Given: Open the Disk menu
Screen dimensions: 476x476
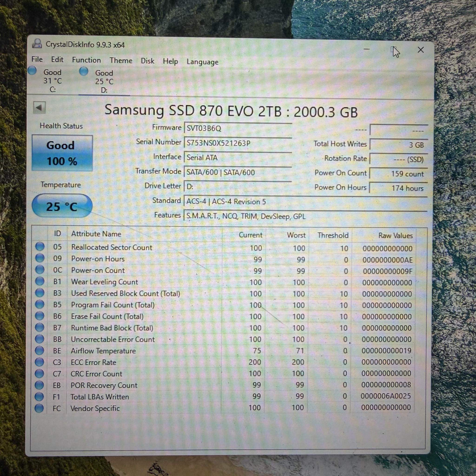Looking at the screenshot, I should pyautogui.click(x=148, y=61).
